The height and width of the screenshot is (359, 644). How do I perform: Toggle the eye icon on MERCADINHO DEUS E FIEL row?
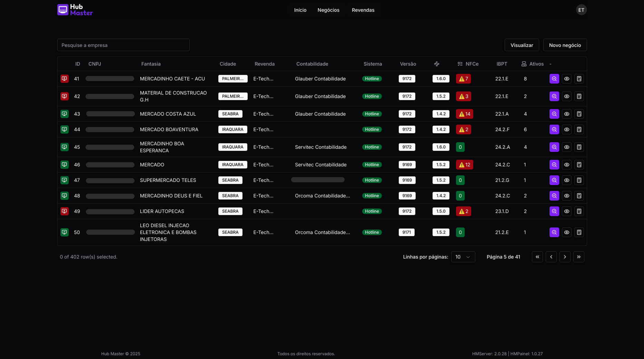coord(567,196)
